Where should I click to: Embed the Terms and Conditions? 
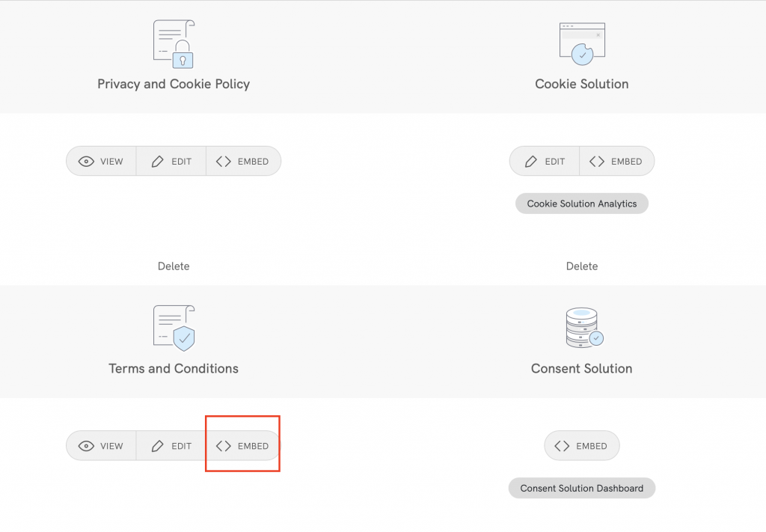click(x=242, y=445)
